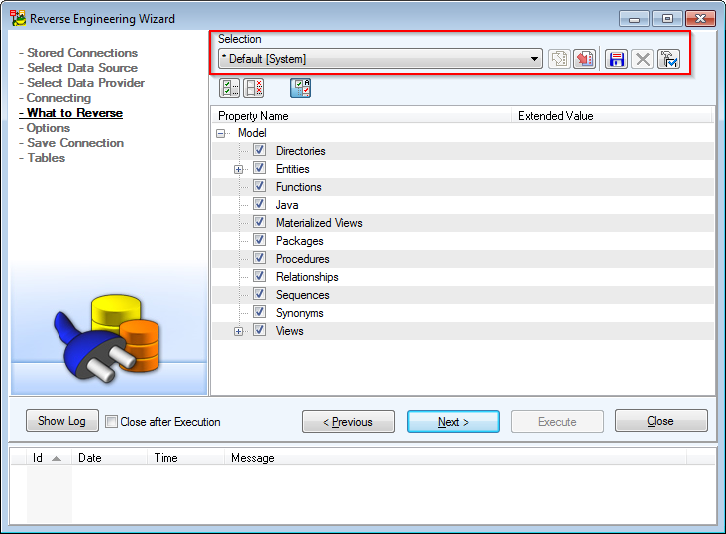Expand the Entities node
726x534 pixels.
tap(238, 170)
